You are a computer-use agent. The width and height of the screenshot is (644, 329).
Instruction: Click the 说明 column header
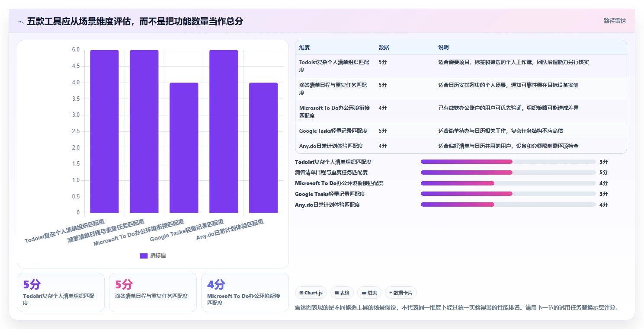click(443, 48)
